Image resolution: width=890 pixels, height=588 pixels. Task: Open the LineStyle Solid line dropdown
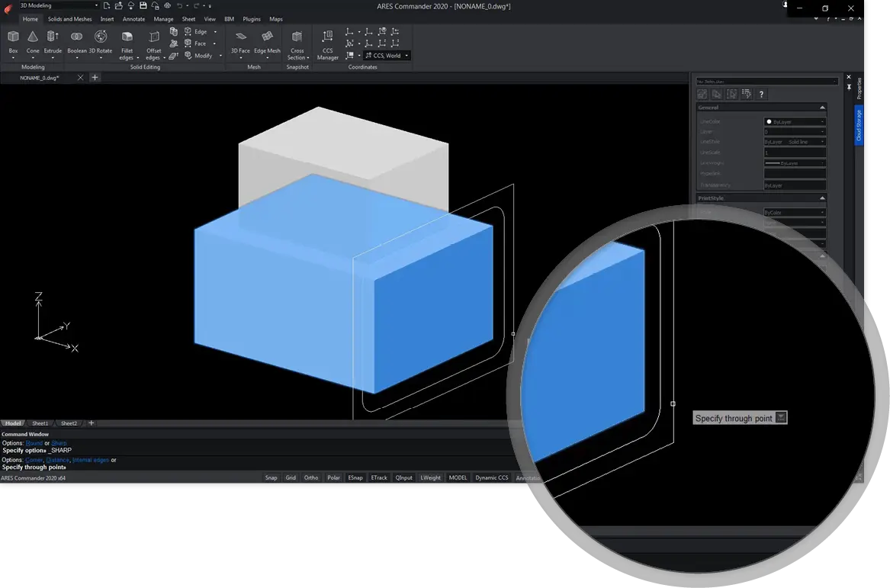(795, 142)
